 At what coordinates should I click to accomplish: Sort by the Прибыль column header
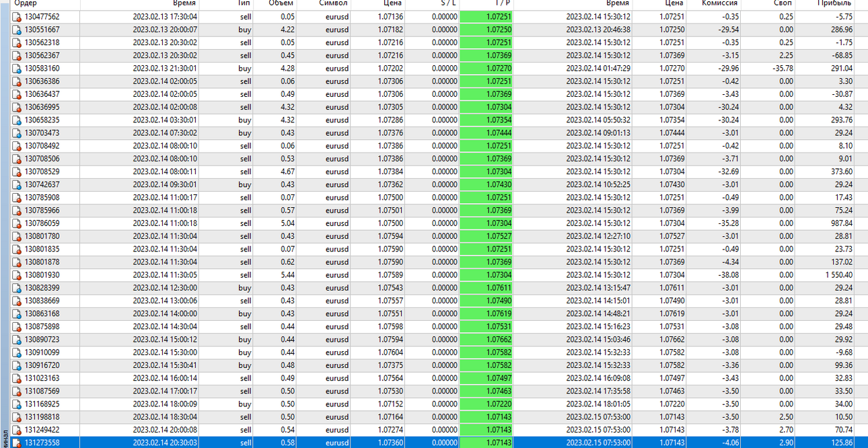pyautogui.click(x=834, y=3)
